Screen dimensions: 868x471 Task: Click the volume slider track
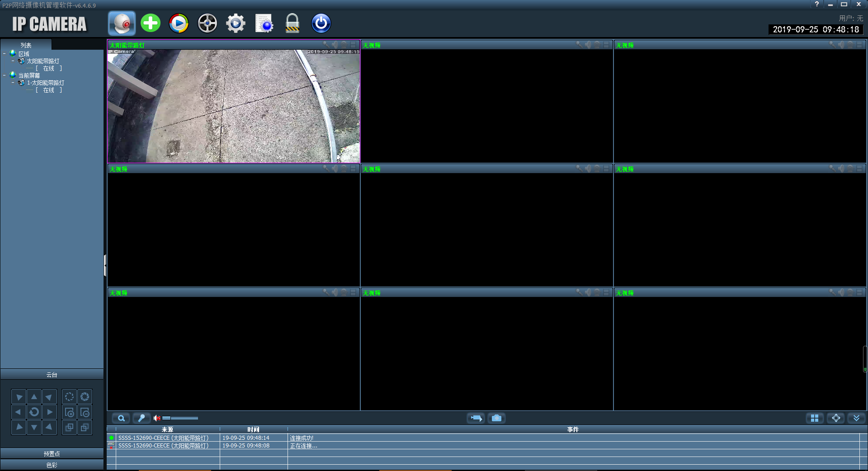click(x=180, y=418)
